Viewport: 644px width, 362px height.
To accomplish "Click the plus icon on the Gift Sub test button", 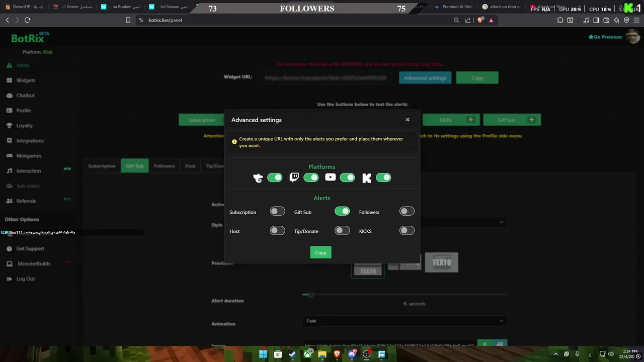I will (531, 120).
